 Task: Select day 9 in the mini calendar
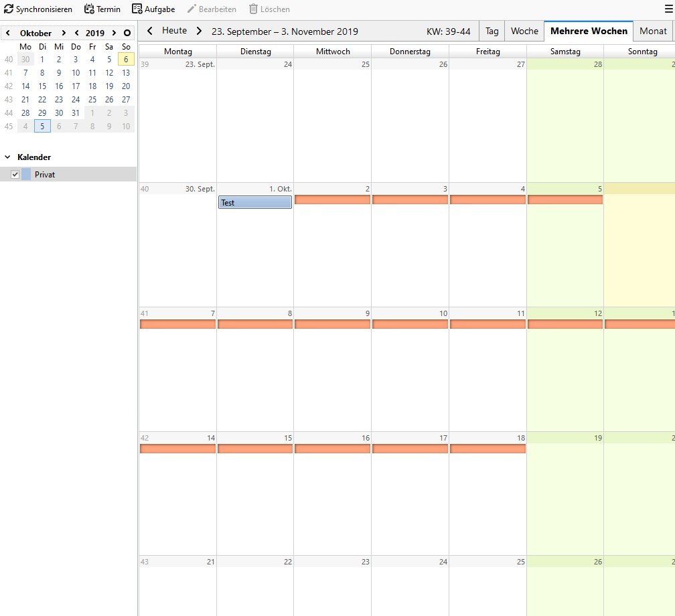(x=59, y=73)
